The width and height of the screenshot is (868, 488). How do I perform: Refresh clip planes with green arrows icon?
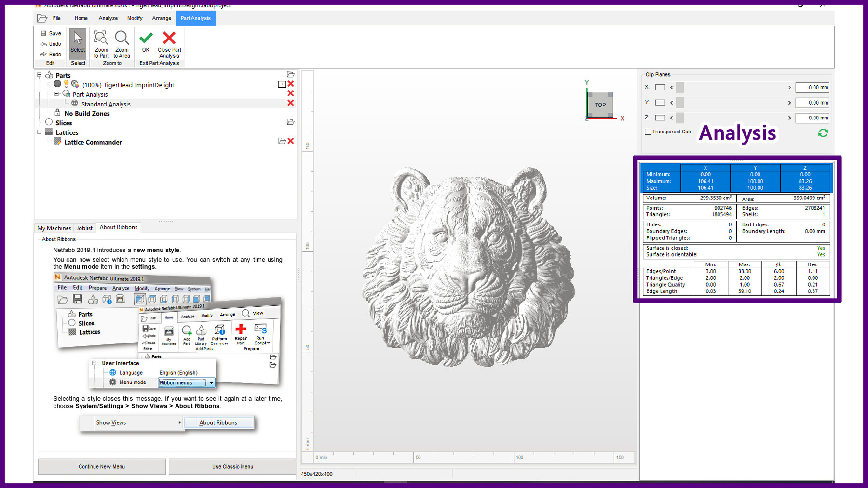823,132
